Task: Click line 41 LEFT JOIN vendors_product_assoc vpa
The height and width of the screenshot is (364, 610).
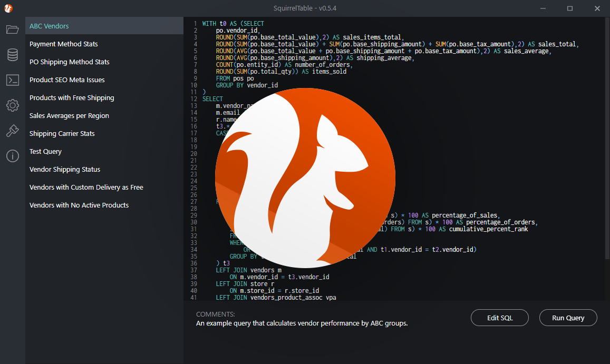Action: (x=276, y=298)
